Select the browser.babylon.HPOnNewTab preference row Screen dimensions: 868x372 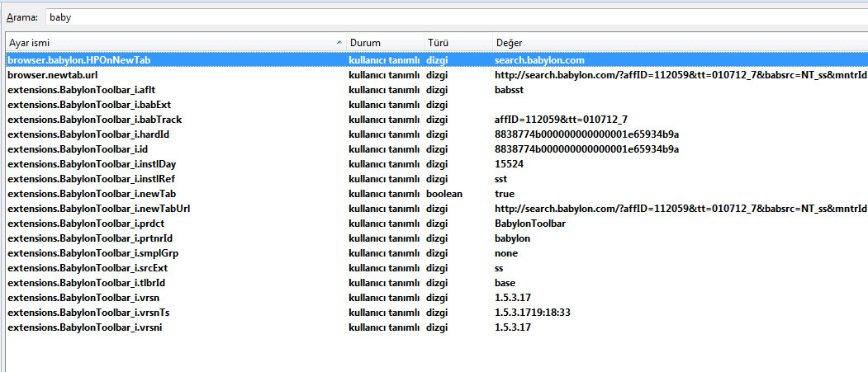(x=436, y=59)
